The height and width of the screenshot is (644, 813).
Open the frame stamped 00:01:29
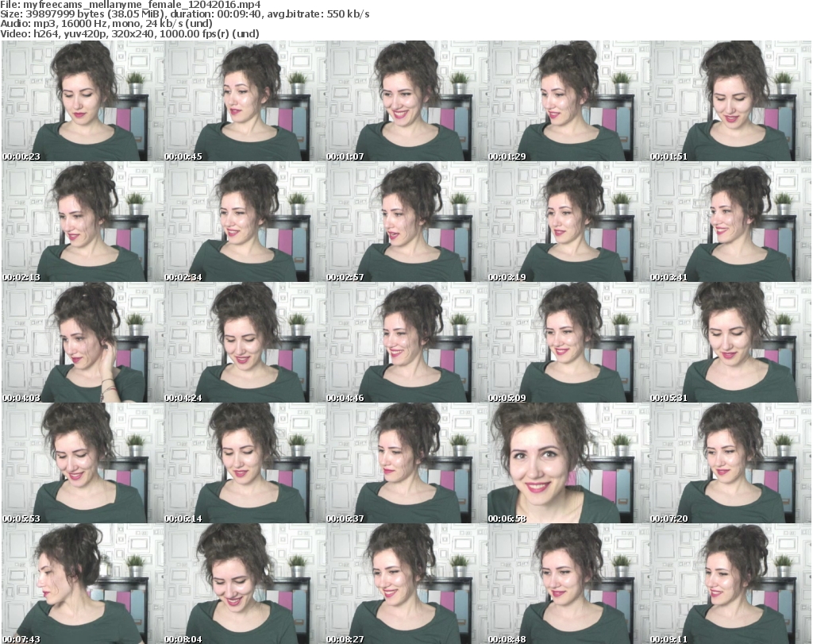[x=568, y=101]
